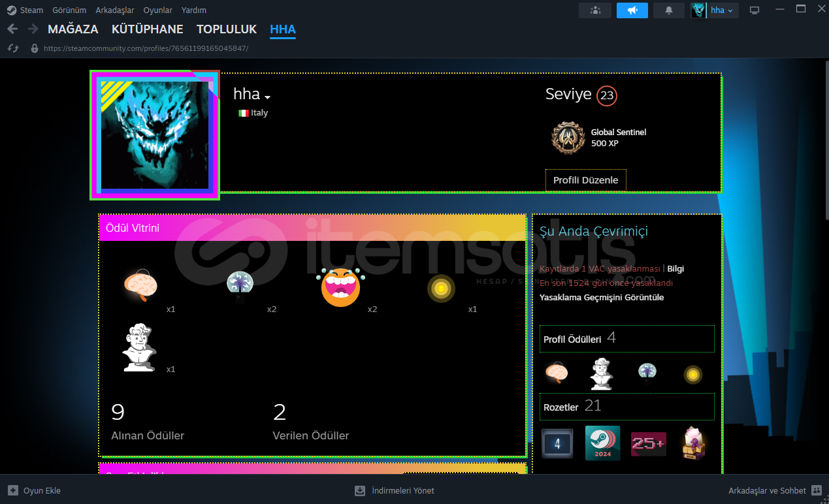Click the laughing face award in the showcase
The width and height of the screenshot is (829, 504).
pos(340,287)
